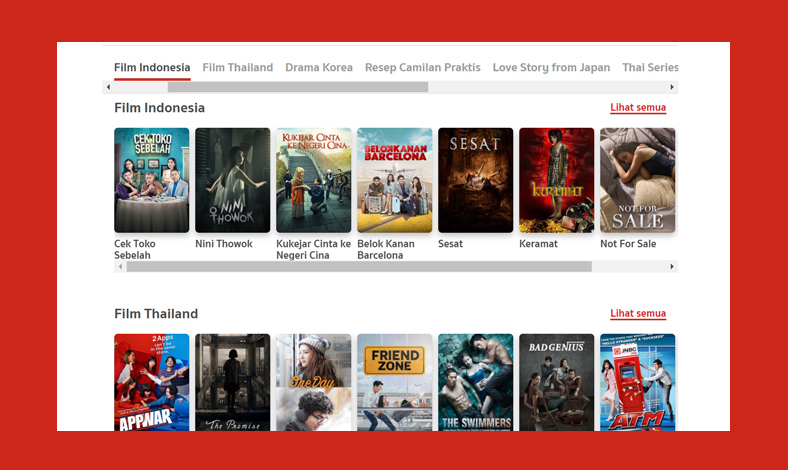
Task: Open the App War movie poster
Action: pyautogui.click(x=152, y=382)
